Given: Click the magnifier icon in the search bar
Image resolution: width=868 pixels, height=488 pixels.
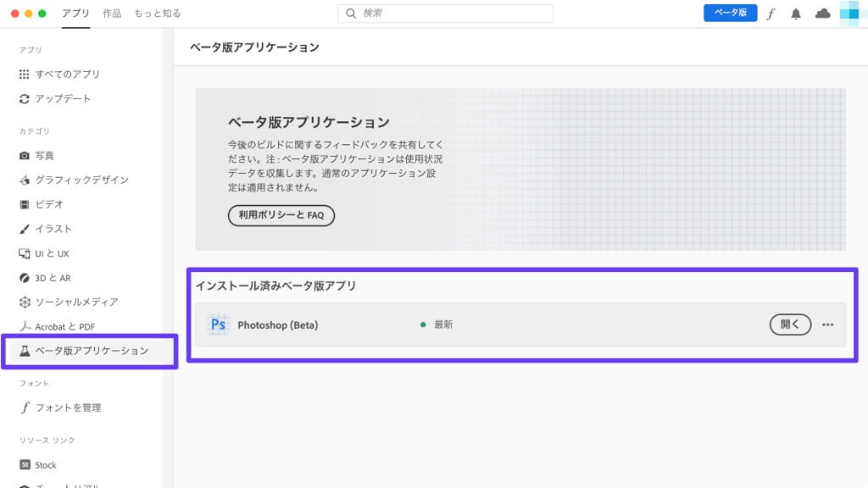Looking at the screenshot, I should click(x=351, y=14).
